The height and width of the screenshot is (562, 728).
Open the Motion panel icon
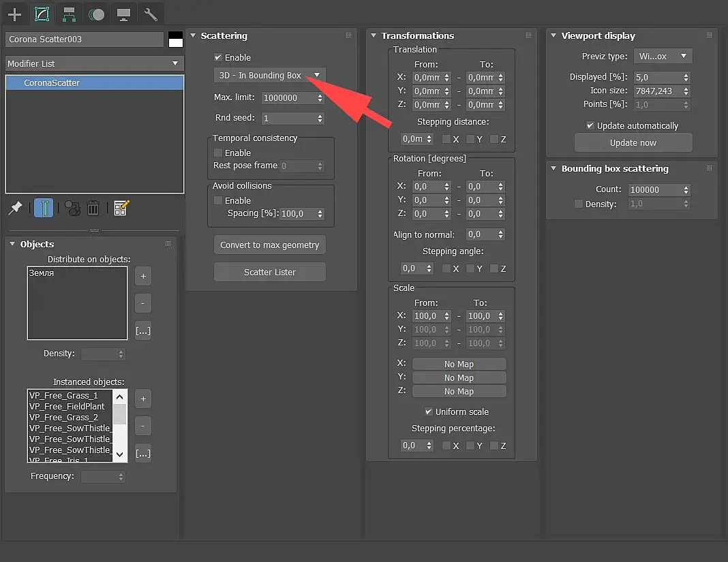(x=96, y=14)
